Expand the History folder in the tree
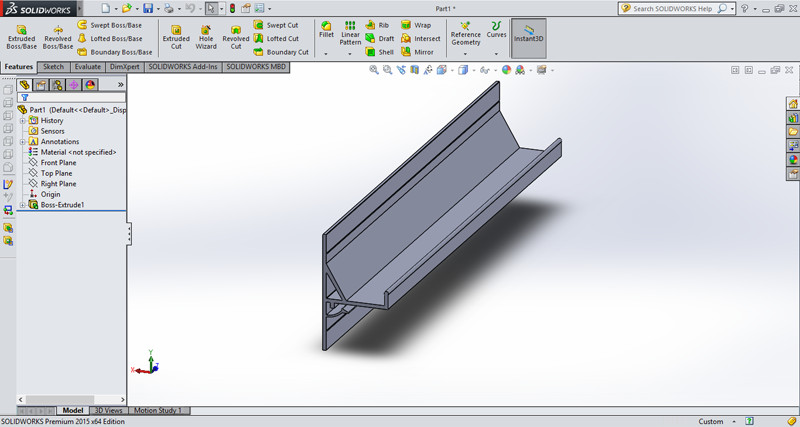The width and height of the screenshot is (800, 427). tap(22, 120)
